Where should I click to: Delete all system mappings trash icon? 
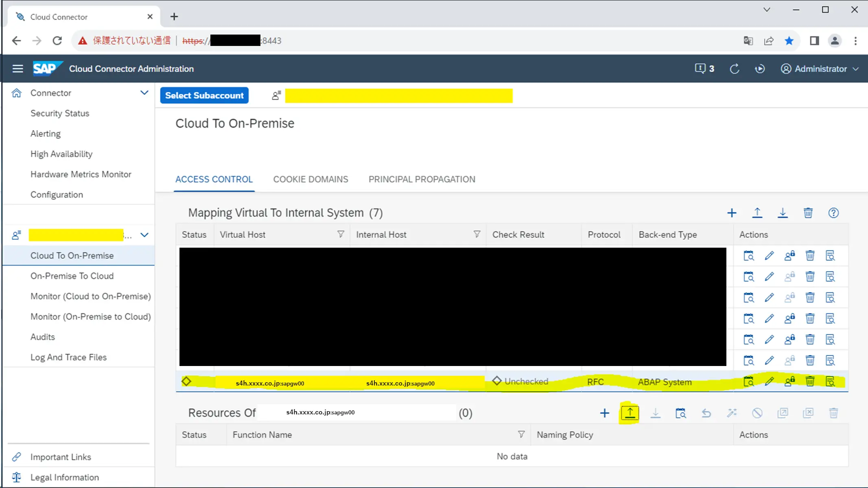click(808, 213)
